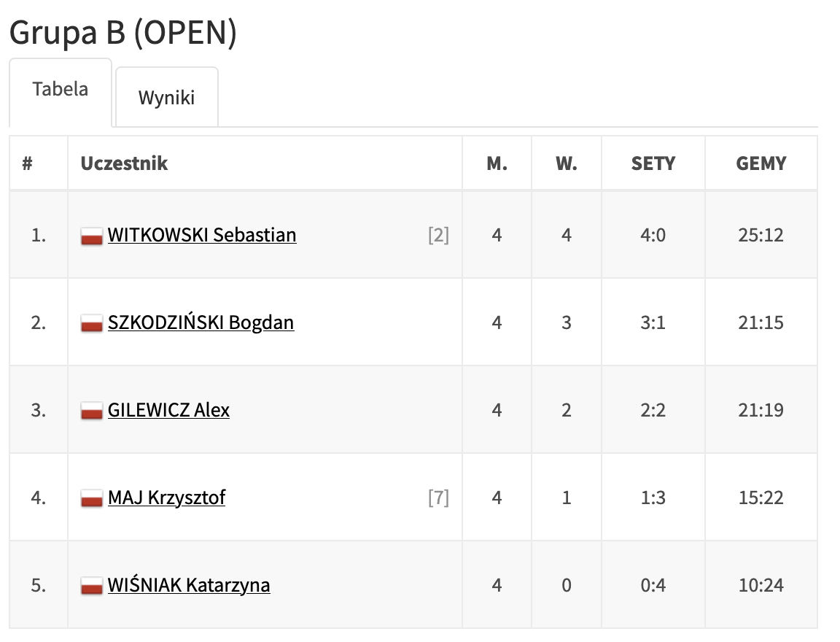Click the M. column header
The width and height of the screenshot is (840, 642).
click(497, 163)
